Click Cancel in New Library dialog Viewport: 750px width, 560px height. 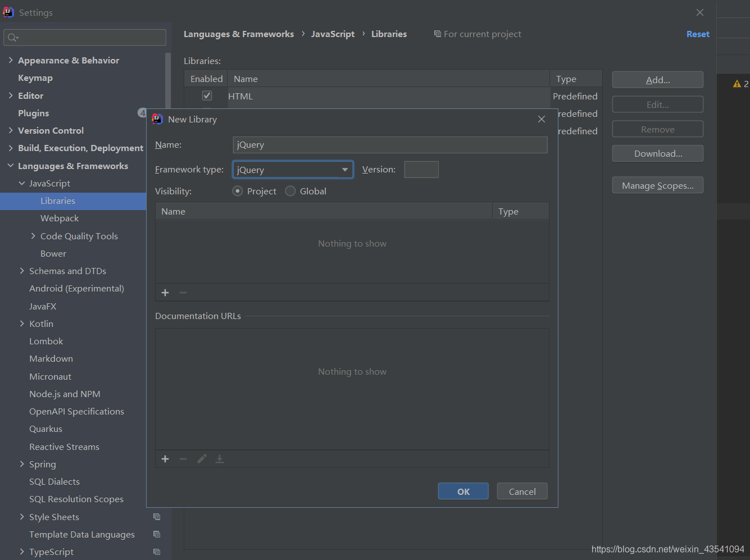[x=522, y=491]
